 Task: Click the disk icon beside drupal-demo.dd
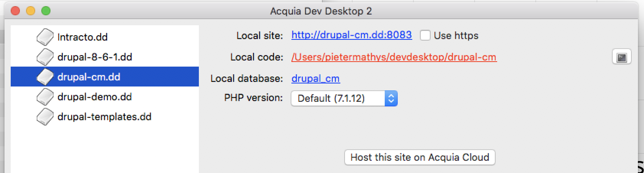pyautogui.click(x=45, y=97)
